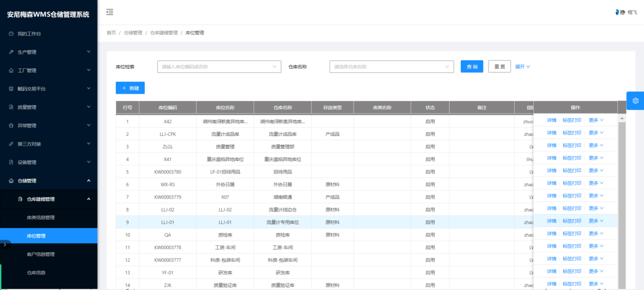Click cell KW00003780 in the table
The height and width of the screenshot is (290, 644).
(x=168, y=172)
